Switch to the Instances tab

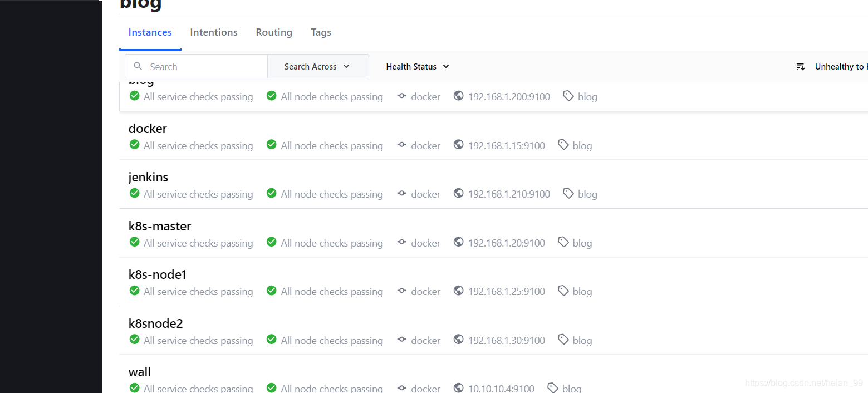[x=150, y=32]
